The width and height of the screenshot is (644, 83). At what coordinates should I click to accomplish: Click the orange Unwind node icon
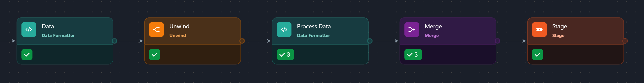coord(156,30)
